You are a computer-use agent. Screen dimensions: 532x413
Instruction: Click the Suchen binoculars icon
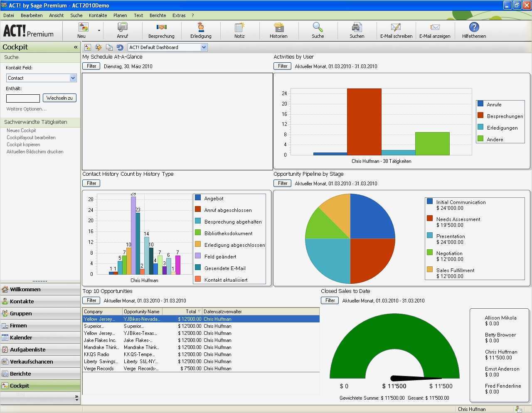coord(357,29)
